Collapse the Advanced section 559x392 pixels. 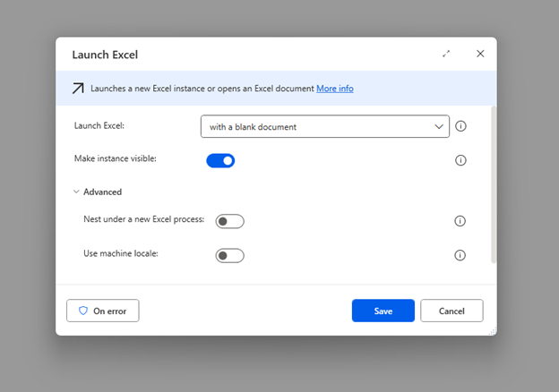pyautogui.click(x=76, y=192)
